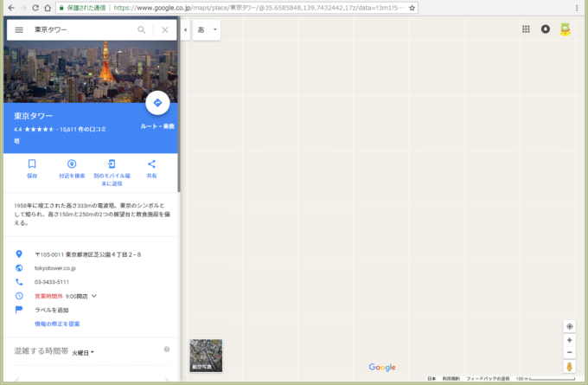Click 営業時間外 hours status text

click(x=48, y=296)
